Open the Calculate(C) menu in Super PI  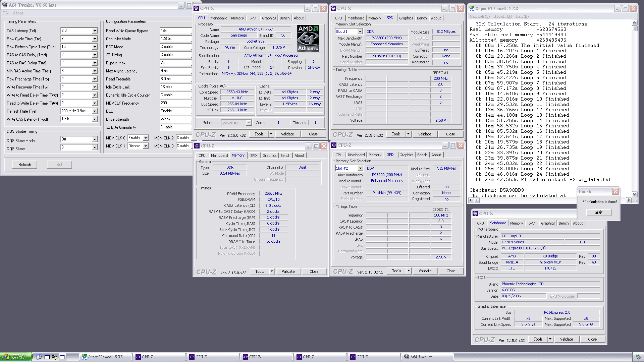pos(480,16)
